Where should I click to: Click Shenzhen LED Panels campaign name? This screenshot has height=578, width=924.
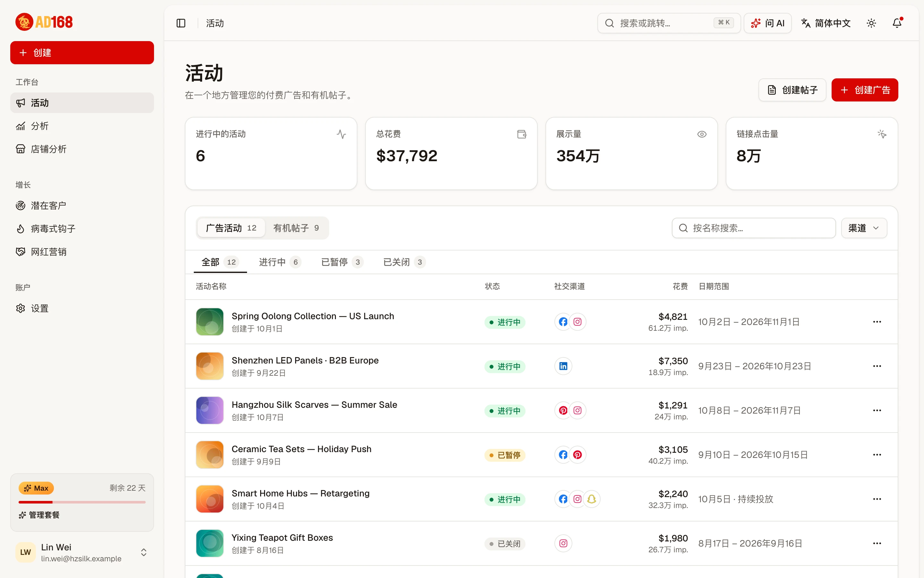point(305,361)
